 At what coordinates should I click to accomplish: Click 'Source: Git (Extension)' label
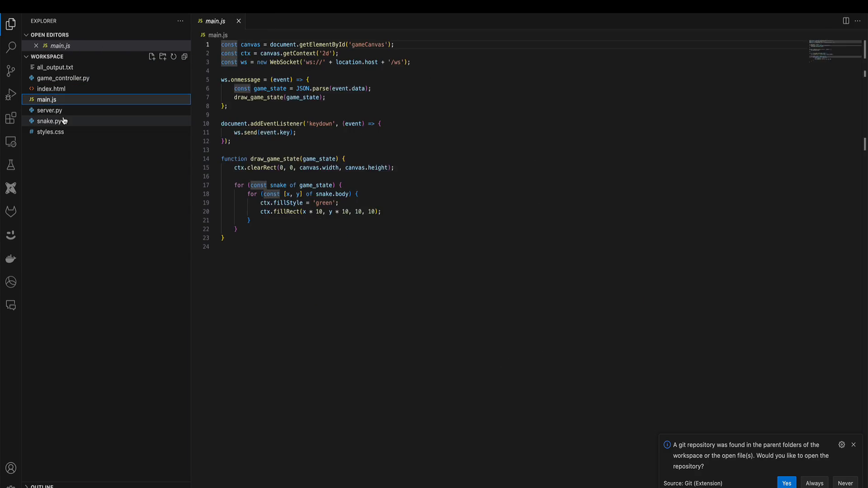coord(693,483)
